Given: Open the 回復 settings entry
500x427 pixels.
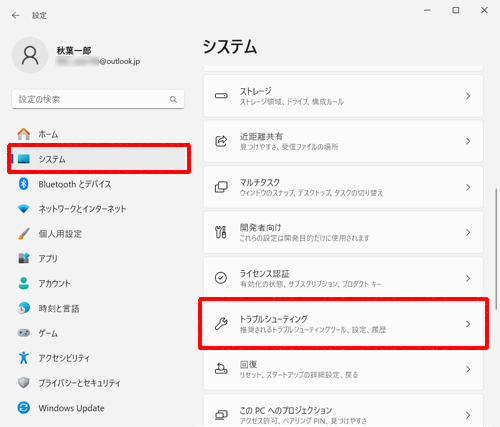Looking at the screenshot, I should (343, 369).
